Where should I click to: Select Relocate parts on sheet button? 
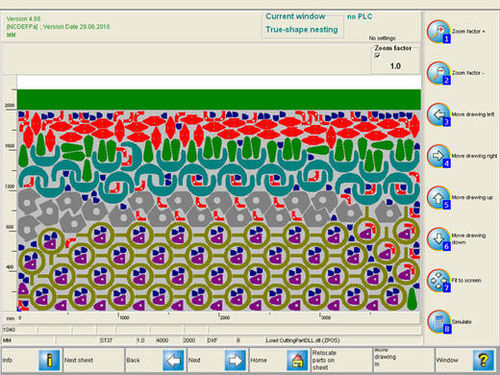point(342,360)
